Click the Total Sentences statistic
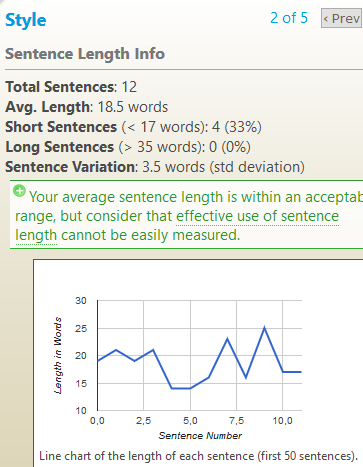The image size is (363, 467). [x=71, y=87]
